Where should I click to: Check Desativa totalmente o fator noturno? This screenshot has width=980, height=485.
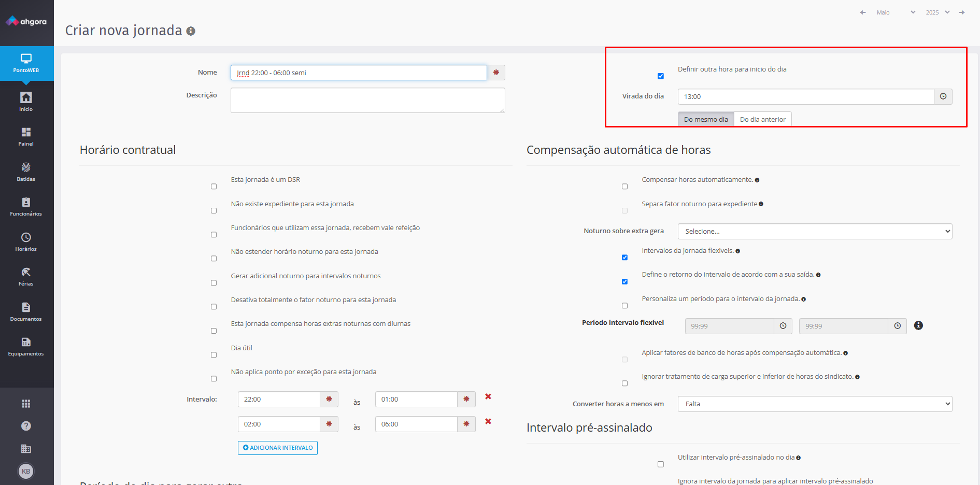[214, 307]
